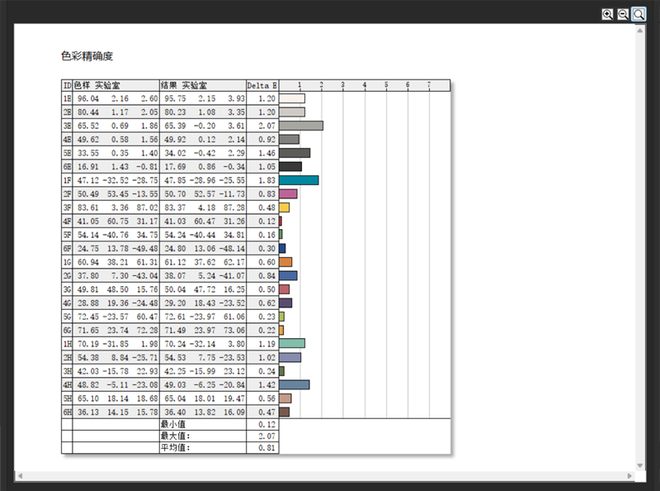Click the orange bar for row 1G
This screenshot has height=491, width=660.
point(285,262)
